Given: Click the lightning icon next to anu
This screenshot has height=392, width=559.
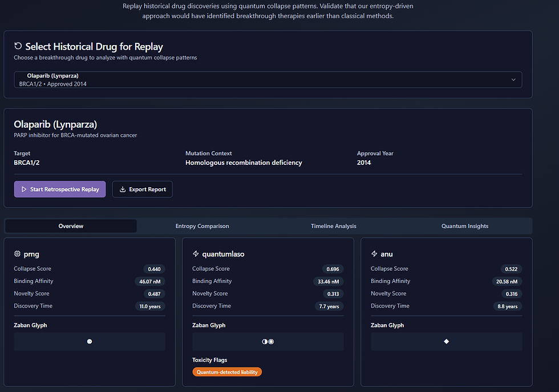Looking at the screenshot, I should tap(374, 253).
